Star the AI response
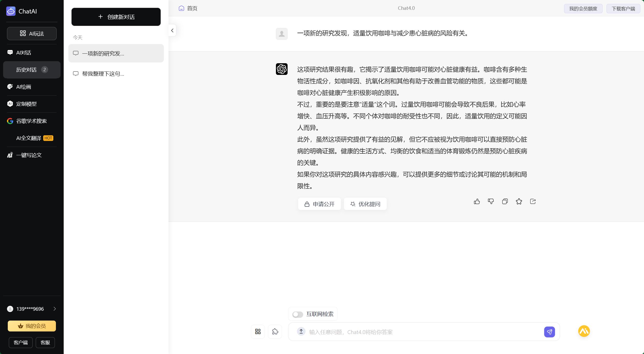This screenshot has height=354, width=644. click(519, 201)
